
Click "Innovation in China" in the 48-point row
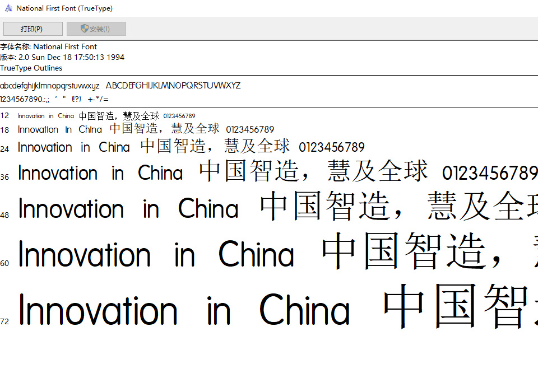tap(128, 208)
